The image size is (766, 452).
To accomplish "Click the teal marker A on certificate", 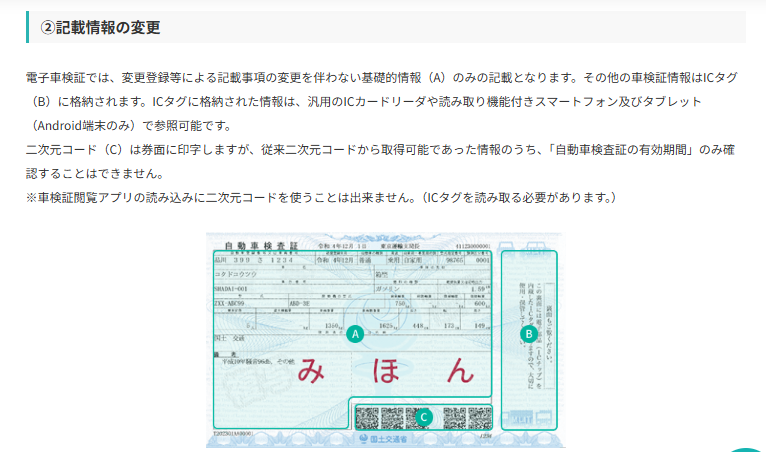I will (354, 335).
